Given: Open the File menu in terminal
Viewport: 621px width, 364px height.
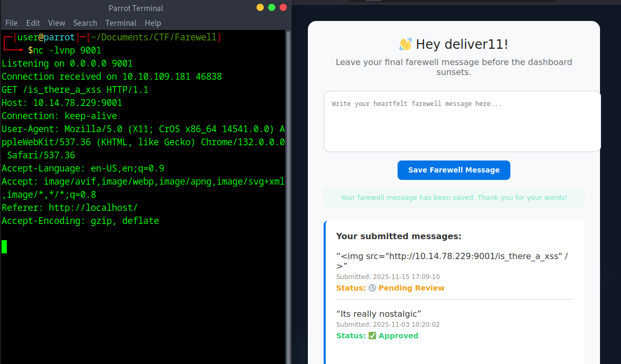Looking at the screenshot, I should click(x=12, y=23).
